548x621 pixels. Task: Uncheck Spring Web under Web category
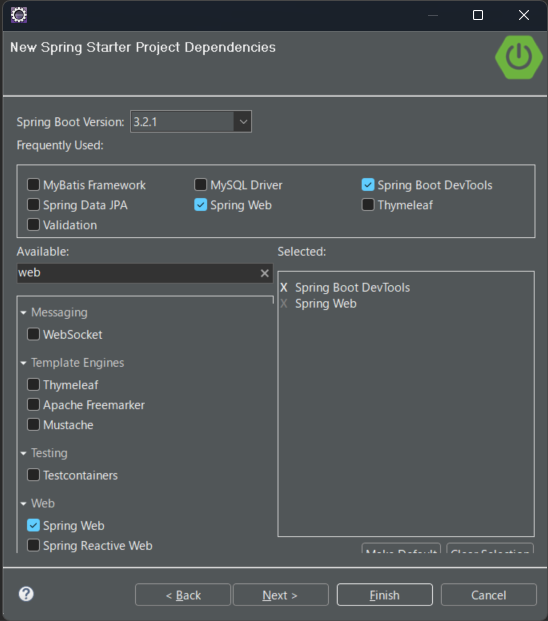[x=33, y=525]
